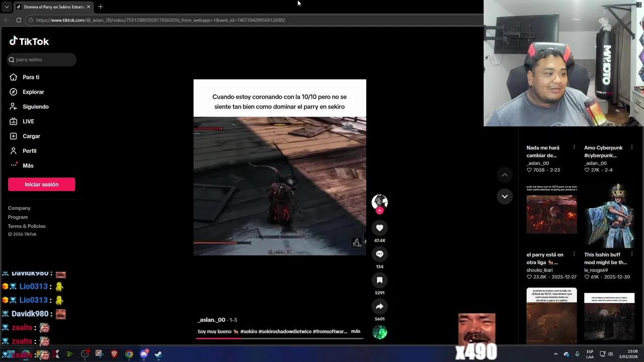
Task: Show hidden system tray icons
Action: pos(555,354)
